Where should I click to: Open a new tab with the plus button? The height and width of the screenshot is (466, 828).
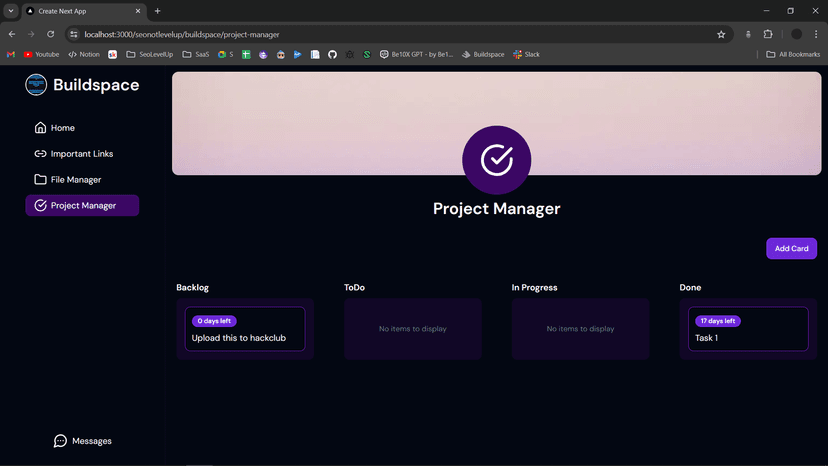(x=157, y=11)
